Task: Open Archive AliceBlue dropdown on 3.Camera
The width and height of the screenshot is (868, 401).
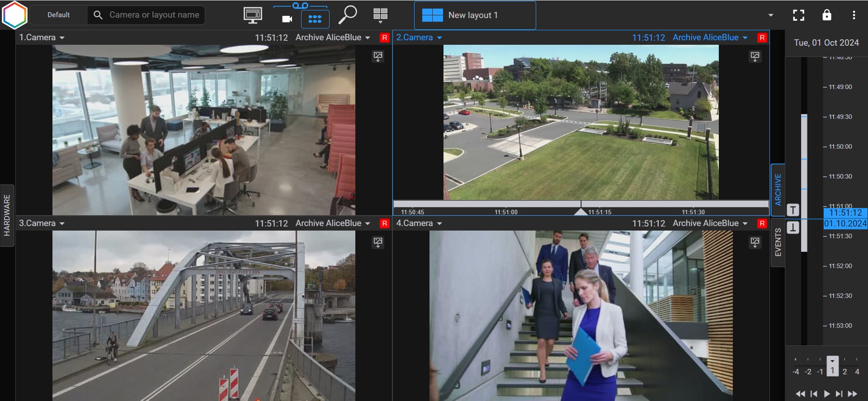Action: (x=368, y=224)
